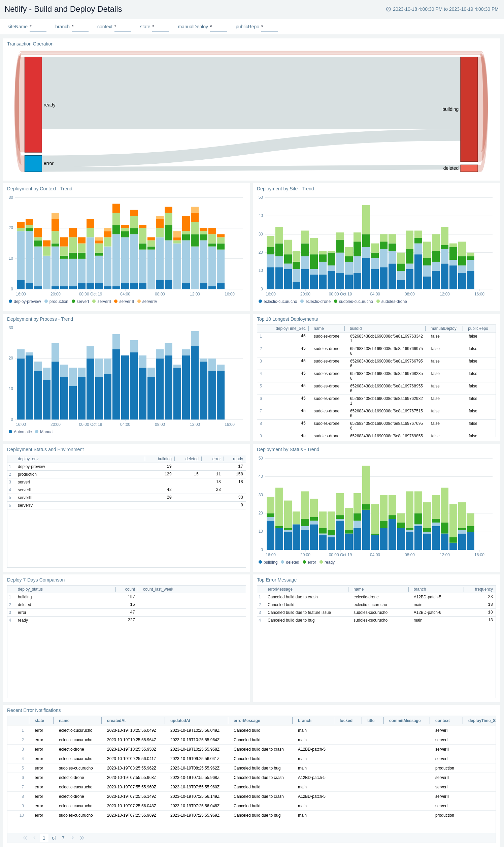Click the serverIII orange legend dot
Screen dimensions: 504x847
(116, 301)
